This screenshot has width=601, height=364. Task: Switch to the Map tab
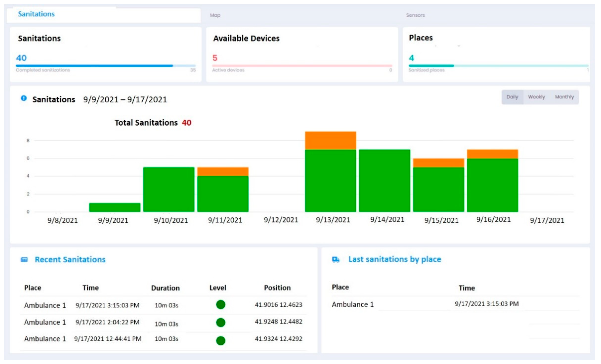(215, 15)
